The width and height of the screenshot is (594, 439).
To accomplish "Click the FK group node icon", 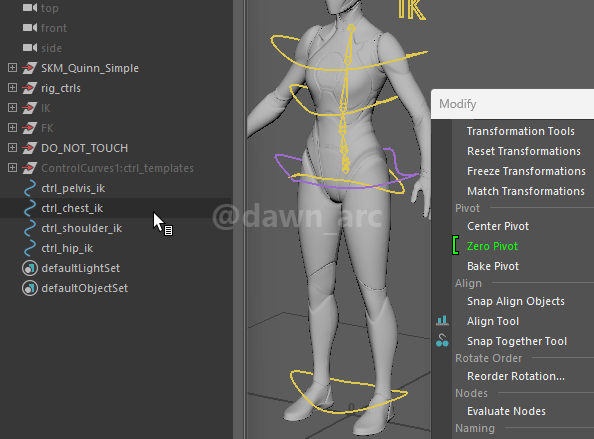I will coord(30,128).
